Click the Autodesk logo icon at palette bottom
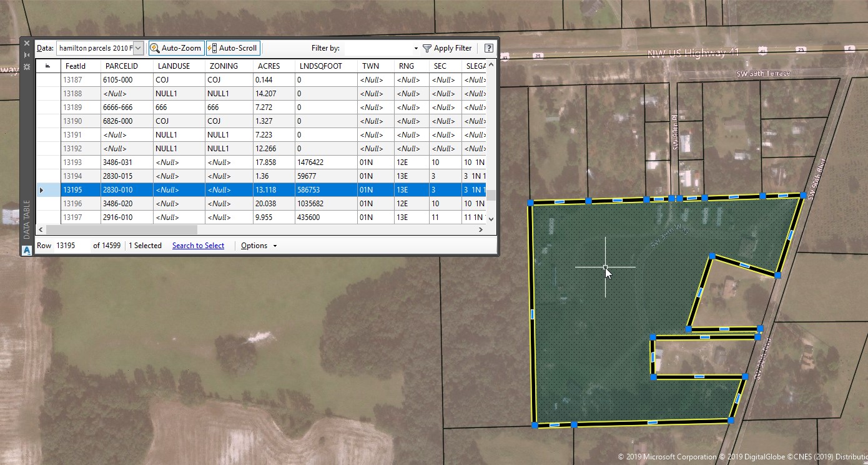This screenshot has width=868, height=465. point(27,251)
